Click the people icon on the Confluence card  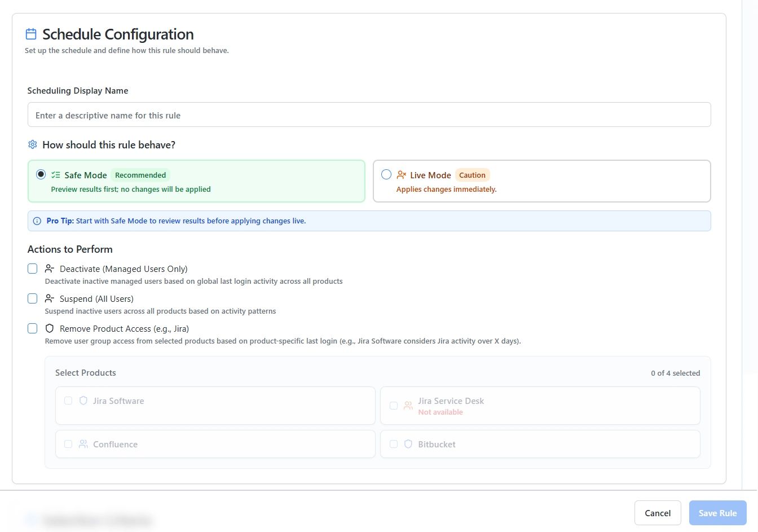83,444
